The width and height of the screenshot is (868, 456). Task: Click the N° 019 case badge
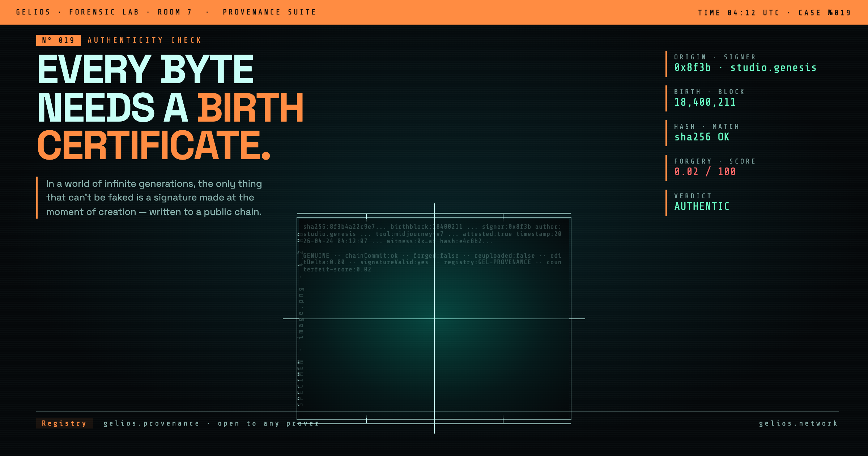(59, 40)
